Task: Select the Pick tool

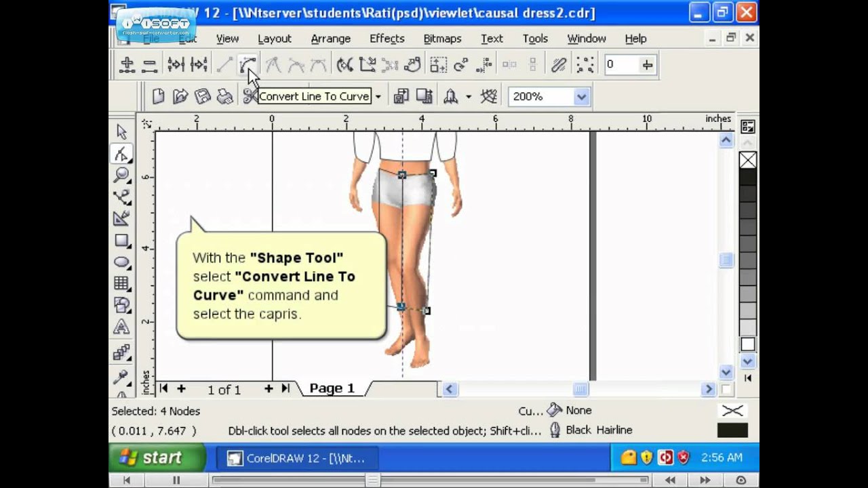Action: pos(121,131)
